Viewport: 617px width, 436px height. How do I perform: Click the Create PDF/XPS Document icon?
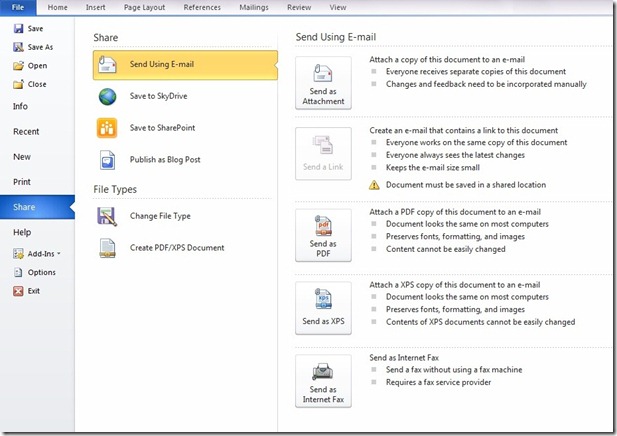(107, 248)
